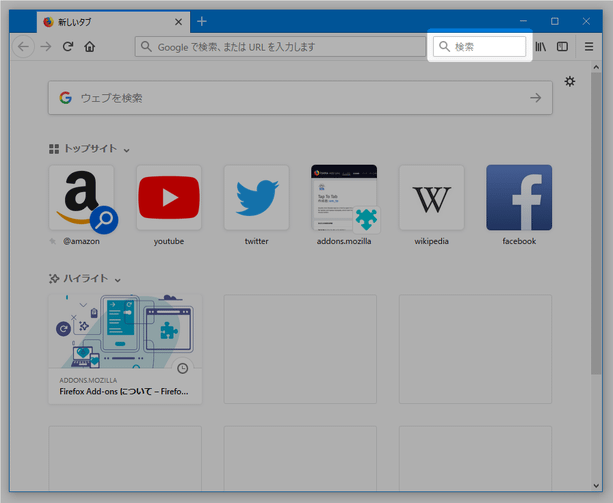Viewport: 613px width, 503px height.
Task: Open the hamburger application menu
Action: (x=589, y=47)
